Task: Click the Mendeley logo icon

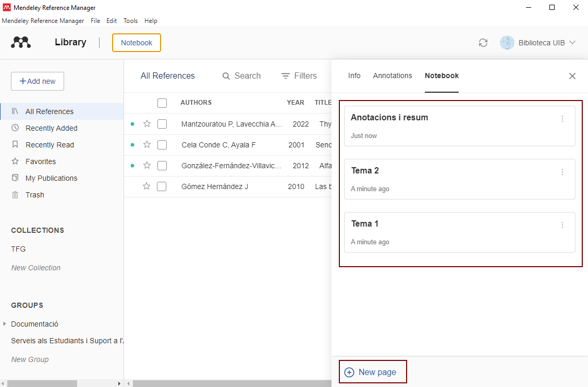Action: [x=21, y=42]
